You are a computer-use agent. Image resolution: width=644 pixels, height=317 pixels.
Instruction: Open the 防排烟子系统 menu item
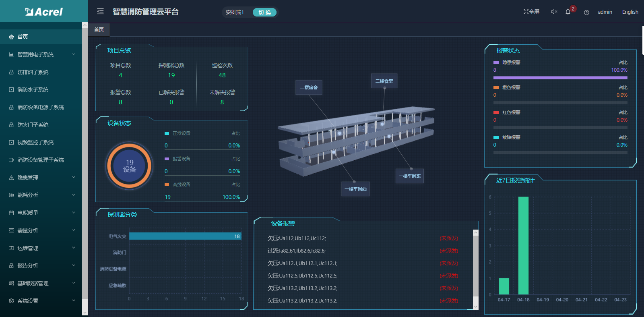click(41, 72)
